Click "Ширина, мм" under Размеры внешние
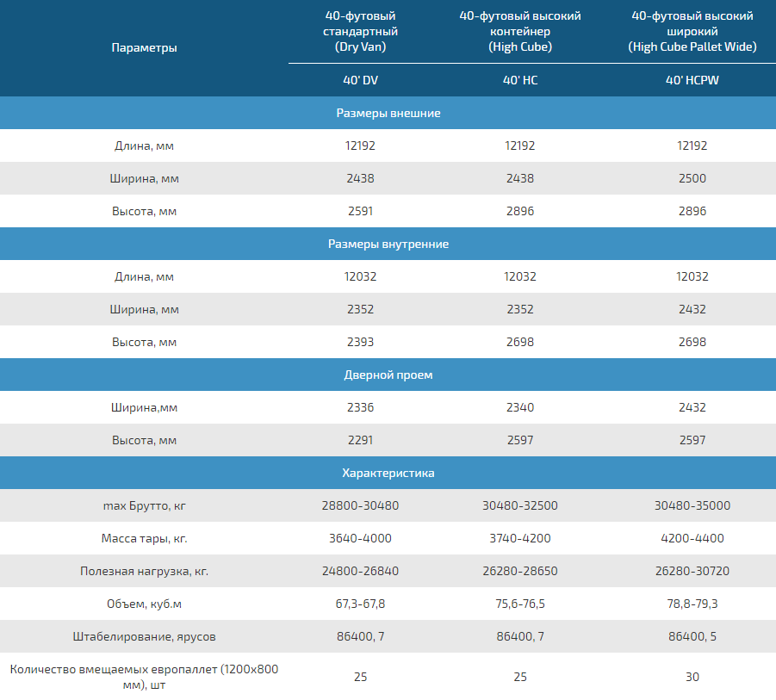776x700 pixels. tap(144, 178)
